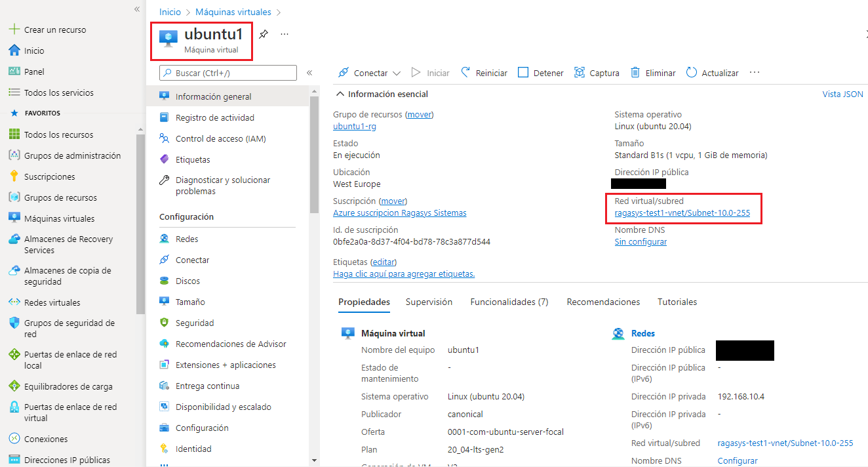
Task: Collapse the resource menu with double chevron
Action: (x=309, y=73)
